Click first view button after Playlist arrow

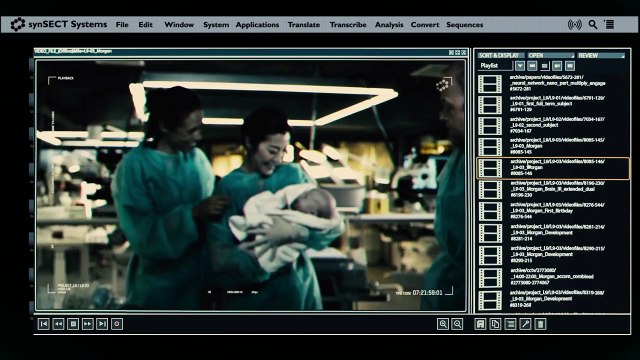[532, 65]
